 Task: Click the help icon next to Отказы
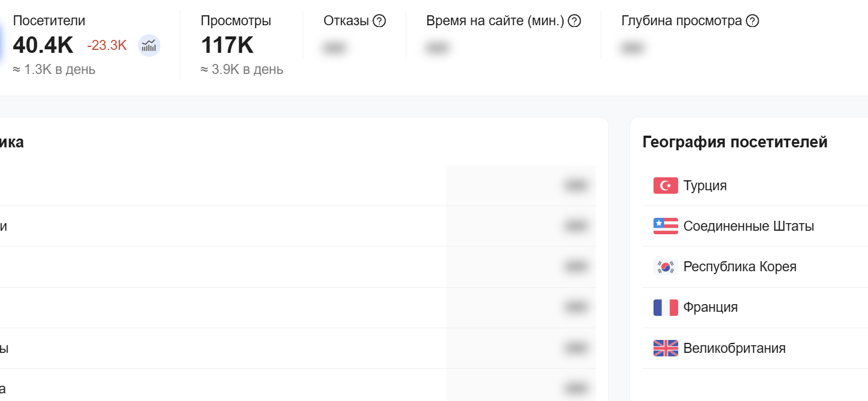(x=380, y=21)
